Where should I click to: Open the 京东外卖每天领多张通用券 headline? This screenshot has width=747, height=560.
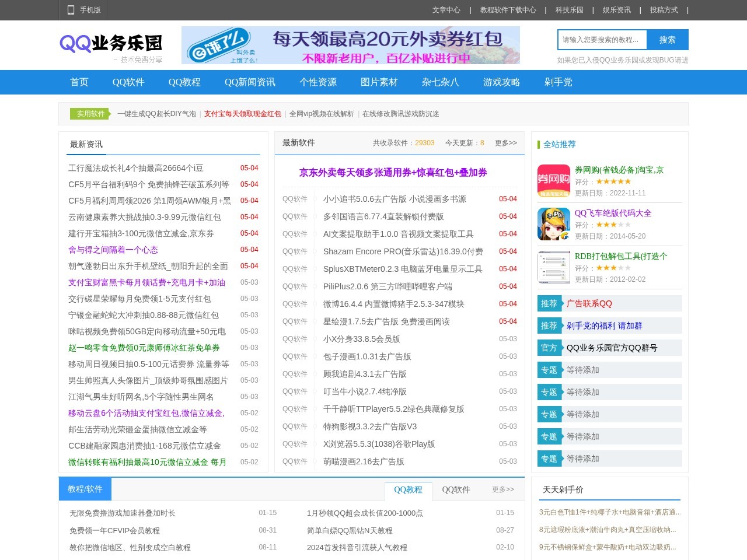pyautogui.click(x=393, y=173)
